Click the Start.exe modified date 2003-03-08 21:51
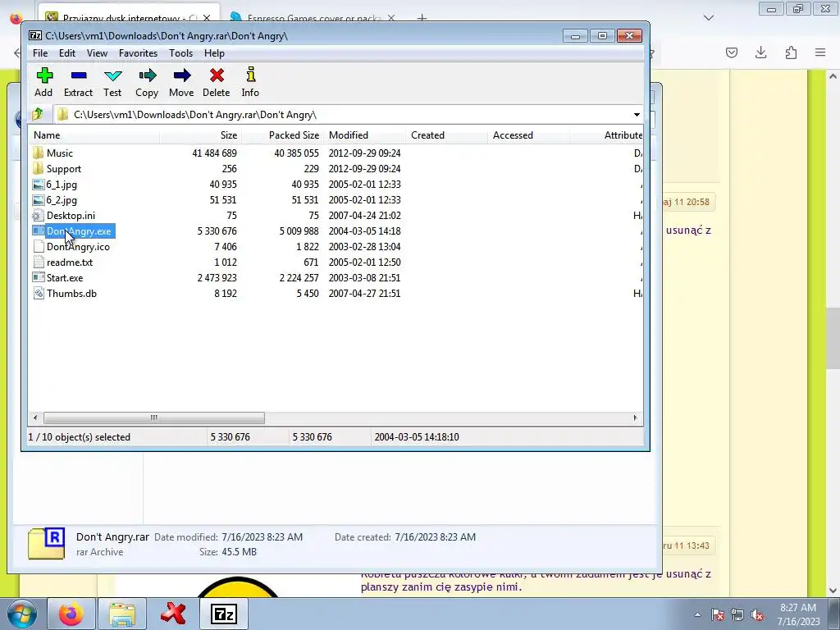The image size is (840, 630). pyautogui.click(x=364, y=277)
